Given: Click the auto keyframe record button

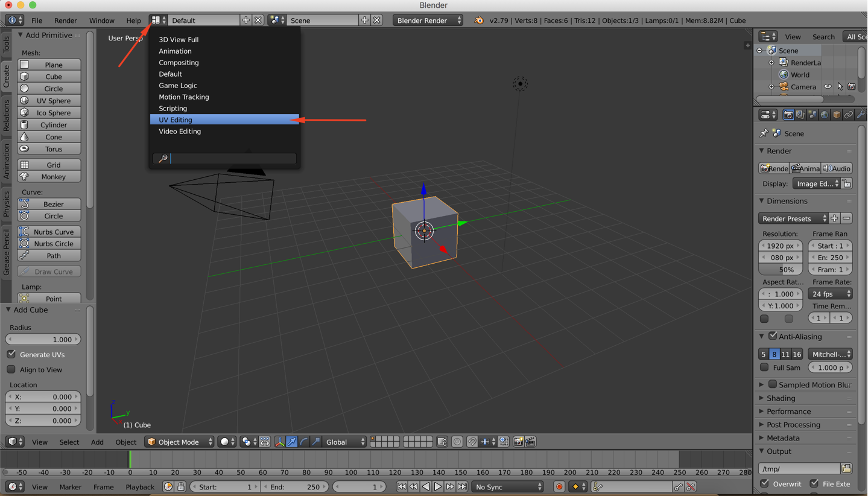Looking at the screenshot, I should (559, 486).
